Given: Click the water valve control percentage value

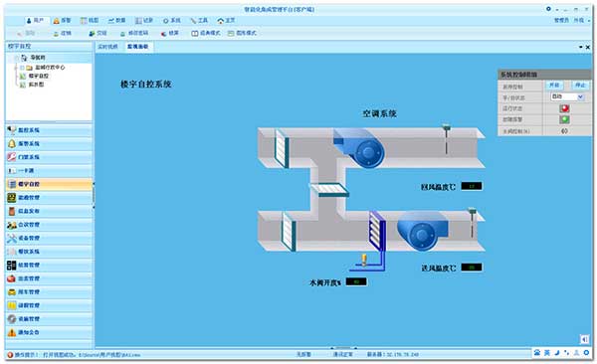Looking at the screenshot, I should pyautogui.click(x=564, y=131).
